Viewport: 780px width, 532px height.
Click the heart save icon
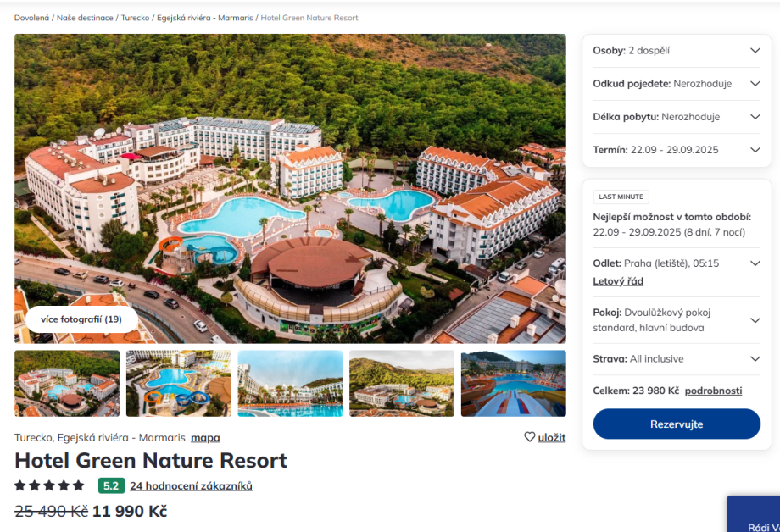pyautogui.click(x=530, y=437)
